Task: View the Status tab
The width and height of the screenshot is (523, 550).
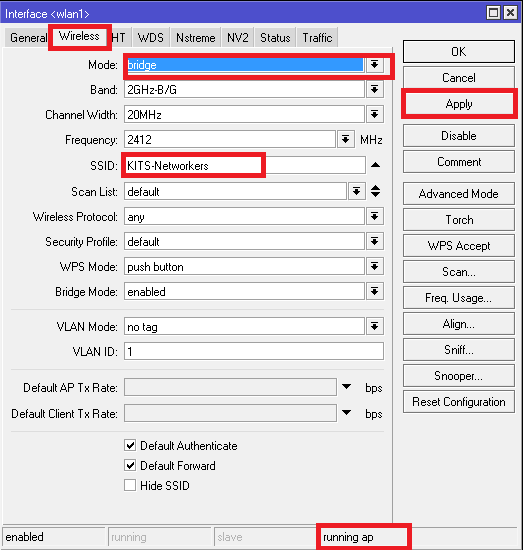Action: (x=275, y=37)
